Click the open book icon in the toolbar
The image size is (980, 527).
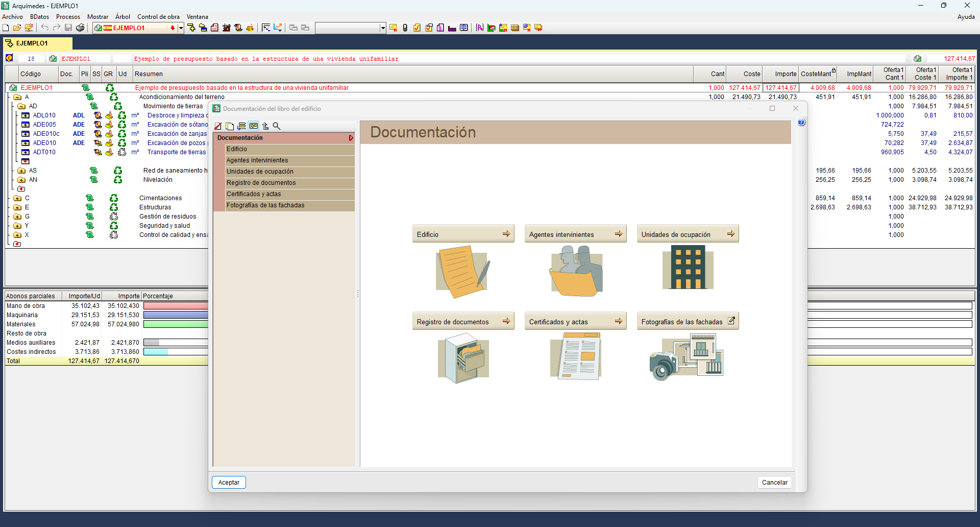[x=464, y=28]
